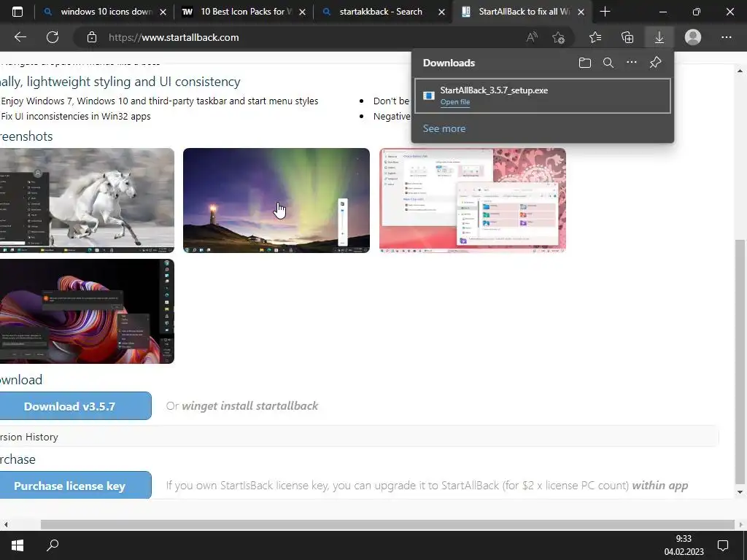Image resolution: width=747 pixels, height=560 pixels.
Task: Click Open file link for setup.exe
Action: click(x=455, y=102)
